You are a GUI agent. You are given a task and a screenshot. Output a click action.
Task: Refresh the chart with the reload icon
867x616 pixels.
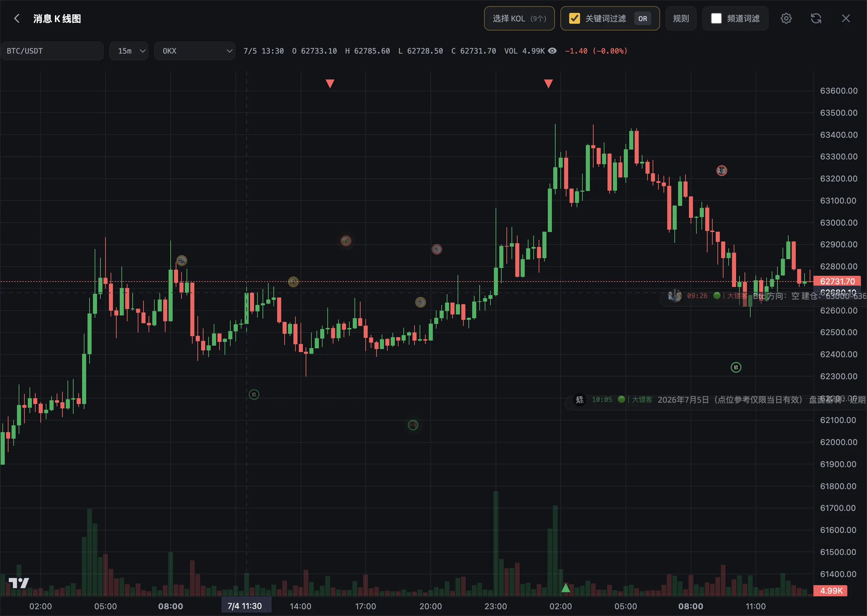816,18
